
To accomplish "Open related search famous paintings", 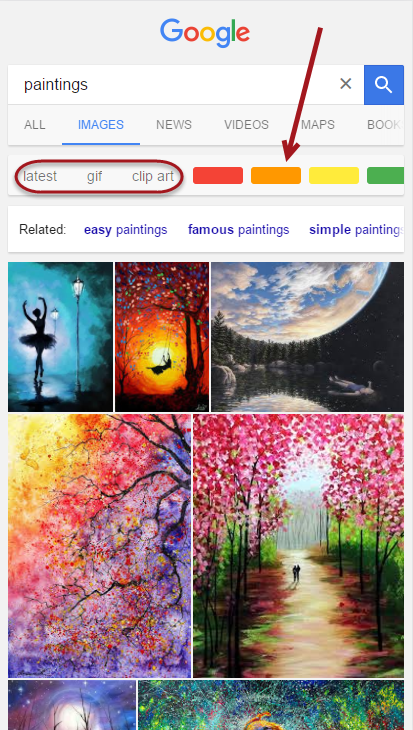I will 238,230.
